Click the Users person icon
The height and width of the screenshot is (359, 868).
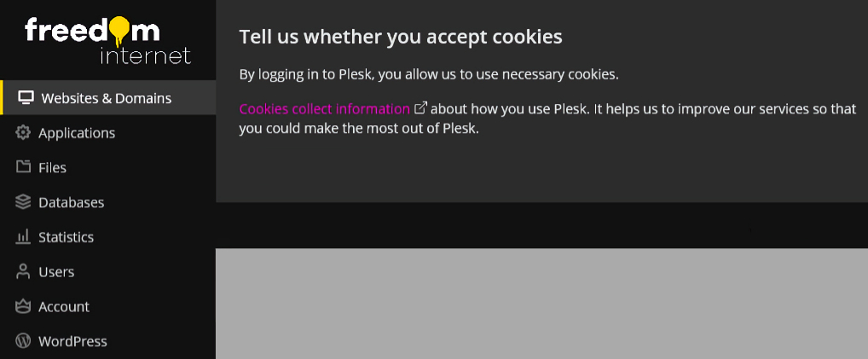point(23,272)
